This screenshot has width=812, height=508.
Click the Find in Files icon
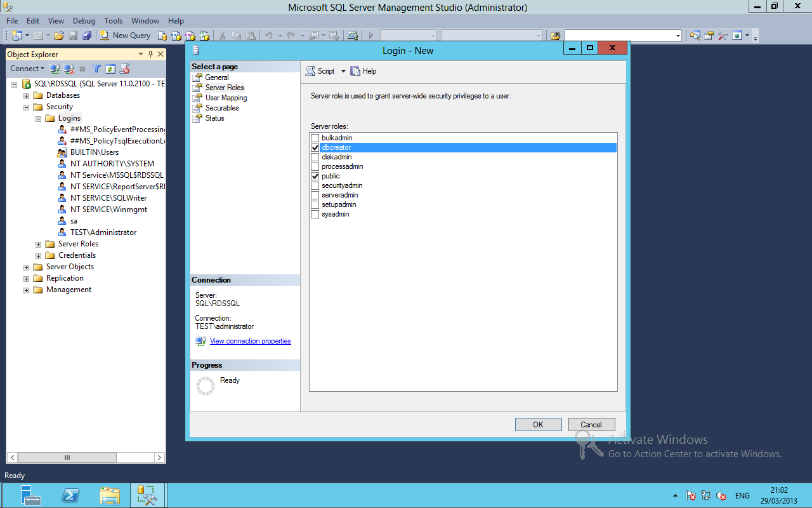[x=556, y=36]
